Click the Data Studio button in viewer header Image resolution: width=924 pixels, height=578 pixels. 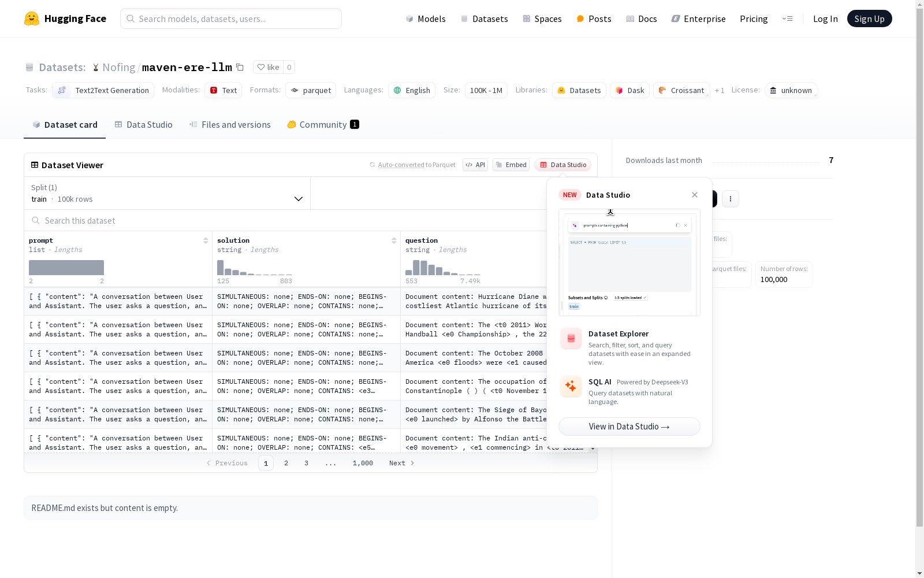coord(563,165)
